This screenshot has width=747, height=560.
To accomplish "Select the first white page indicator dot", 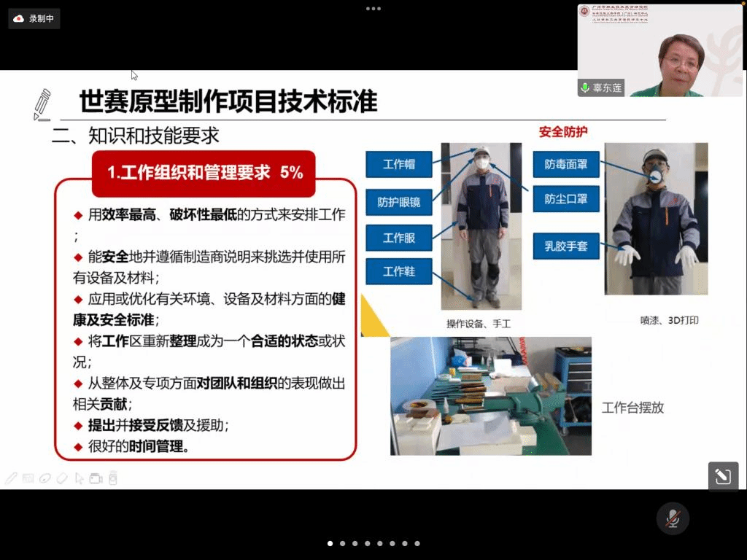I will (x=330, y=543).
